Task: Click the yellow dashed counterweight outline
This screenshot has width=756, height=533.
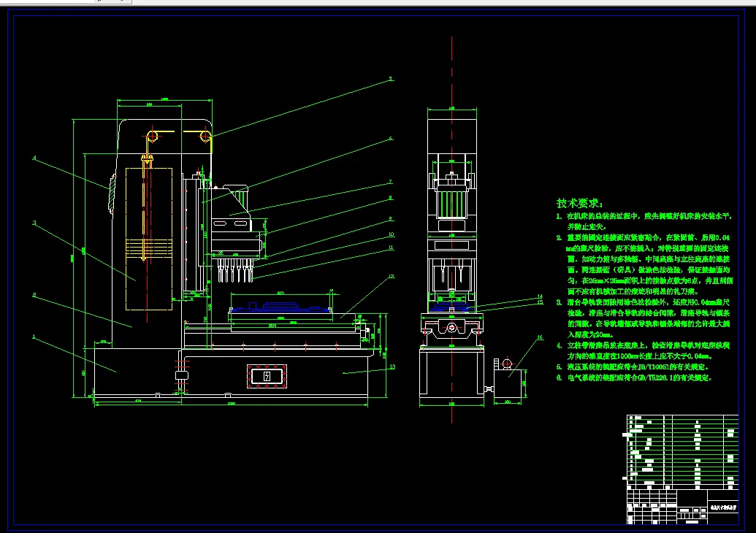Action: point(149,239)
